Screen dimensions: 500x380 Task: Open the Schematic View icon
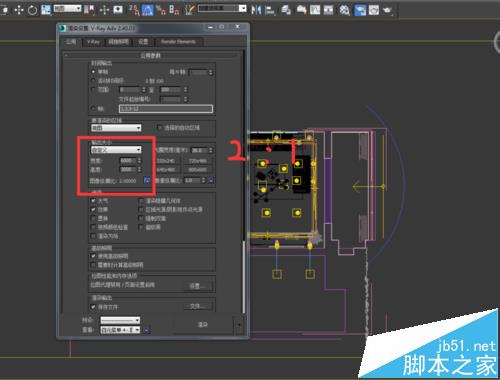(x=328, y=10)
